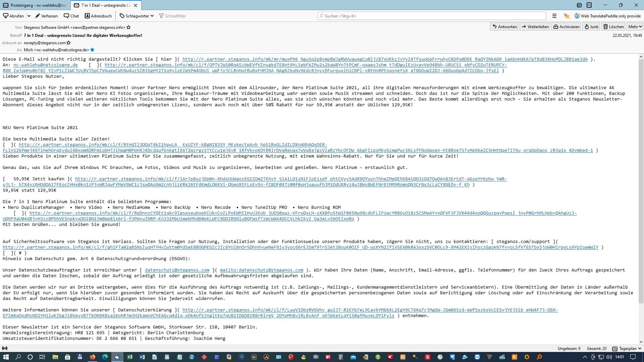Click the Web TranslatePaddle extension icon
Screen dimensions: 644x362
(577, 16)
